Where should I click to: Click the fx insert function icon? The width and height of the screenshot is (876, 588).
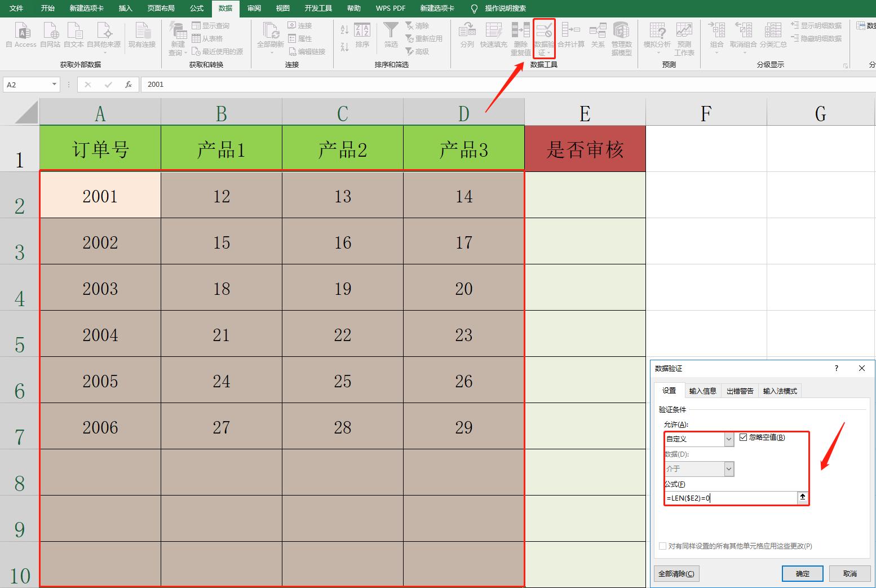[129, 85]
